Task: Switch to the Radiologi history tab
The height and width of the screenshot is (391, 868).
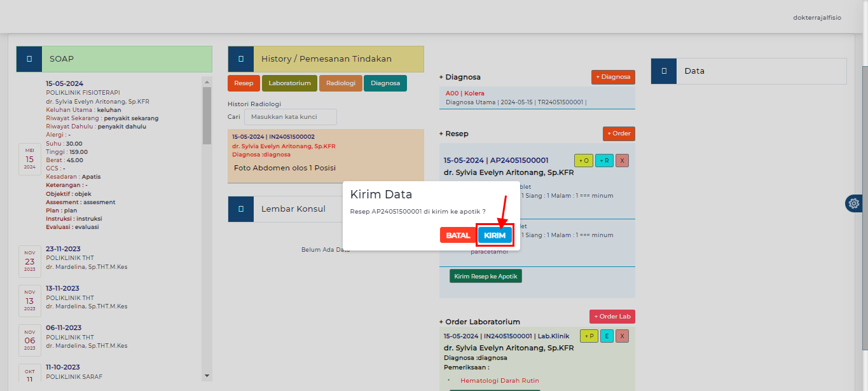Action: click(341, 83)
